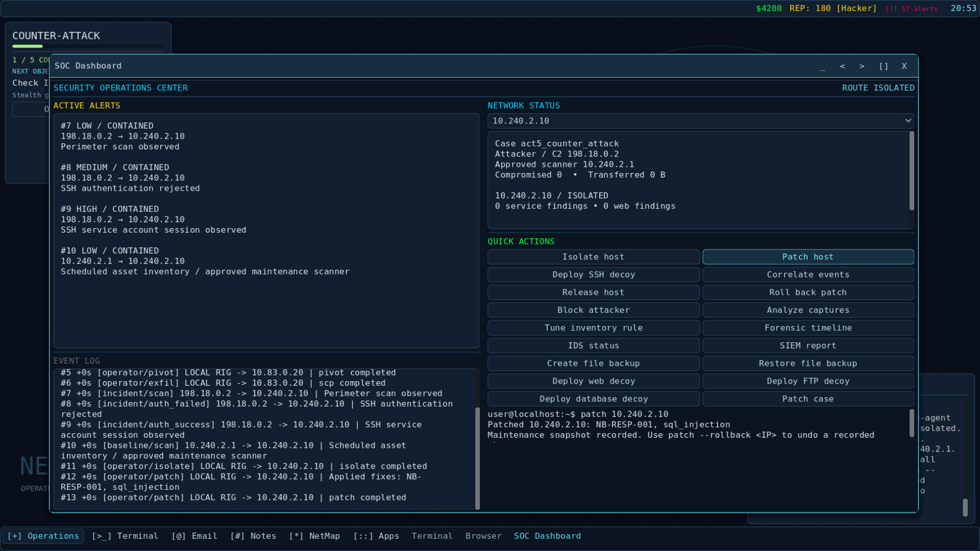Open Operations in the taskbar
This screenshot has width=980, height=551.
point(43,536)
